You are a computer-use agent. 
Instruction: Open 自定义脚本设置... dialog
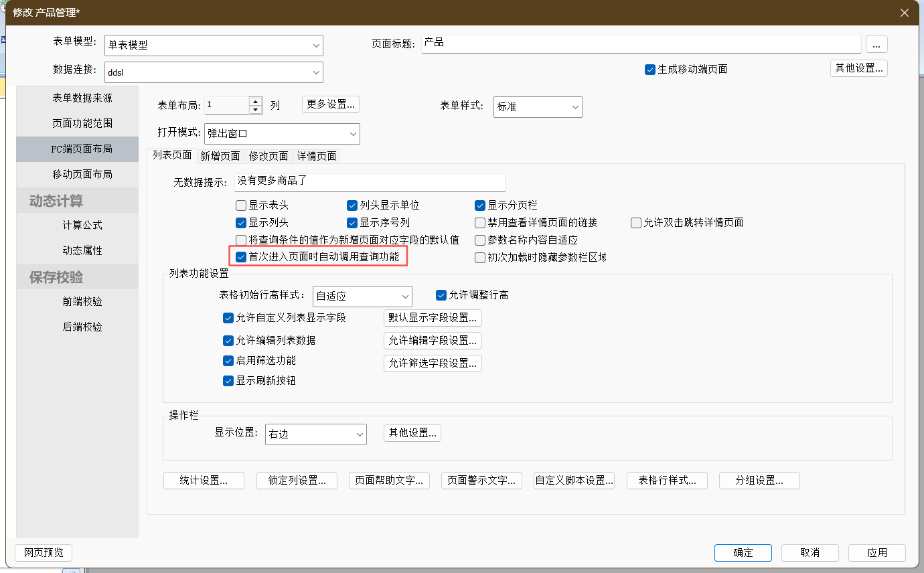coord(574,481)
